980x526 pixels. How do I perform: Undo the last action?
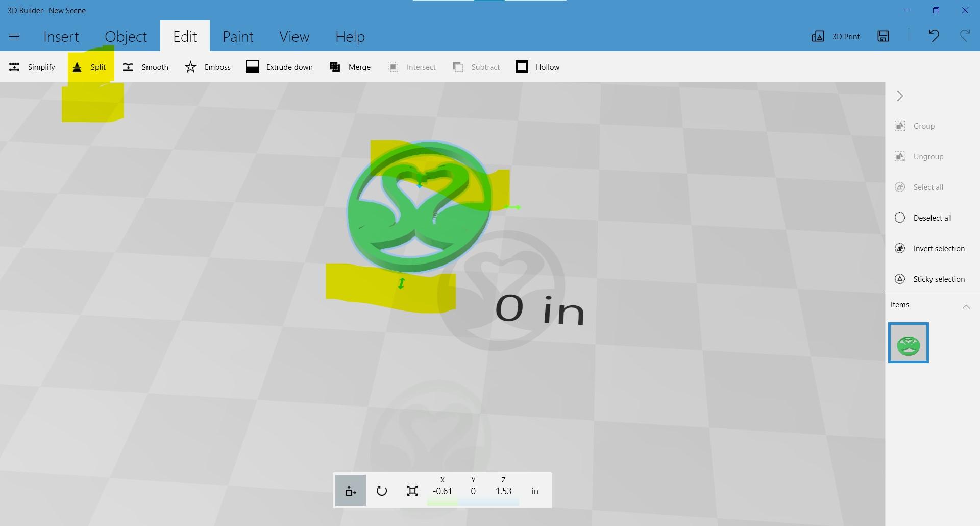tap(934, 36)
